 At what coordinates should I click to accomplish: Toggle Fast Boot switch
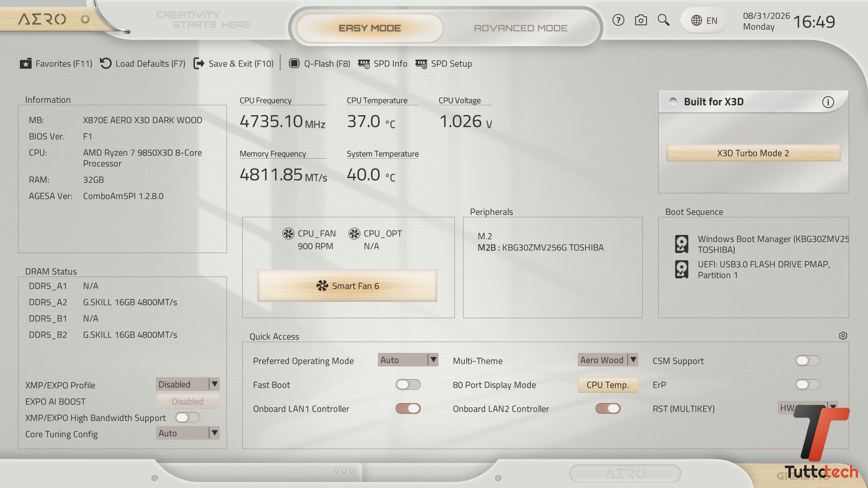coord(408,385)
